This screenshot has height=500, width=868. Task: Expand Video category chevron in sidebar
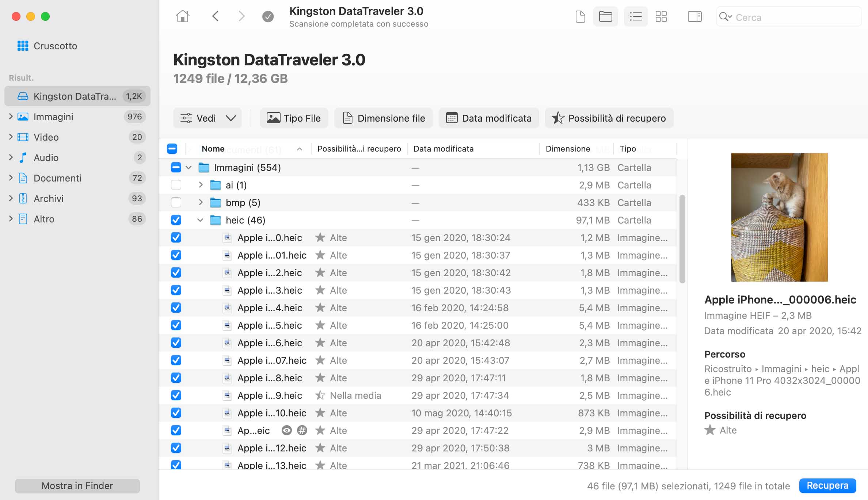click(11, 137)
